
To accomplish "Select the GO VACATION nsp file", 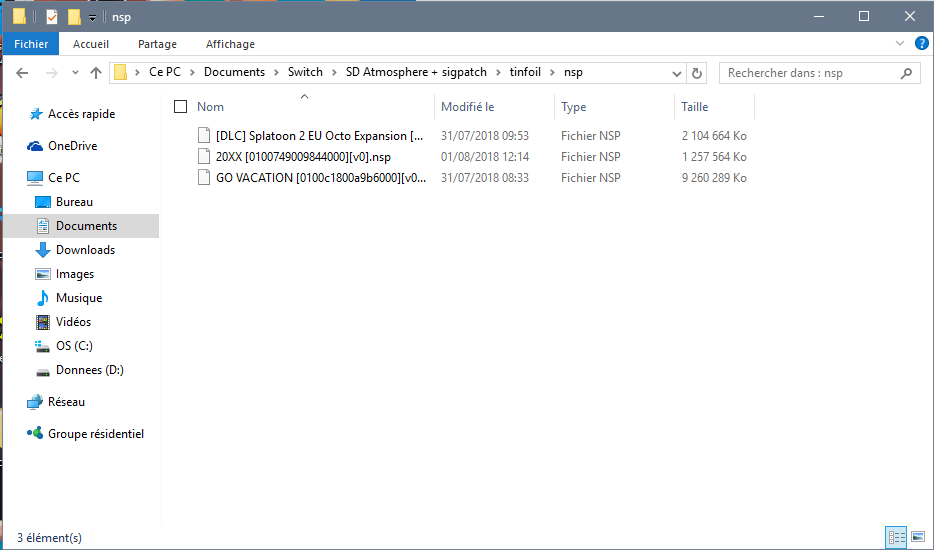I will tap(321, 178).
